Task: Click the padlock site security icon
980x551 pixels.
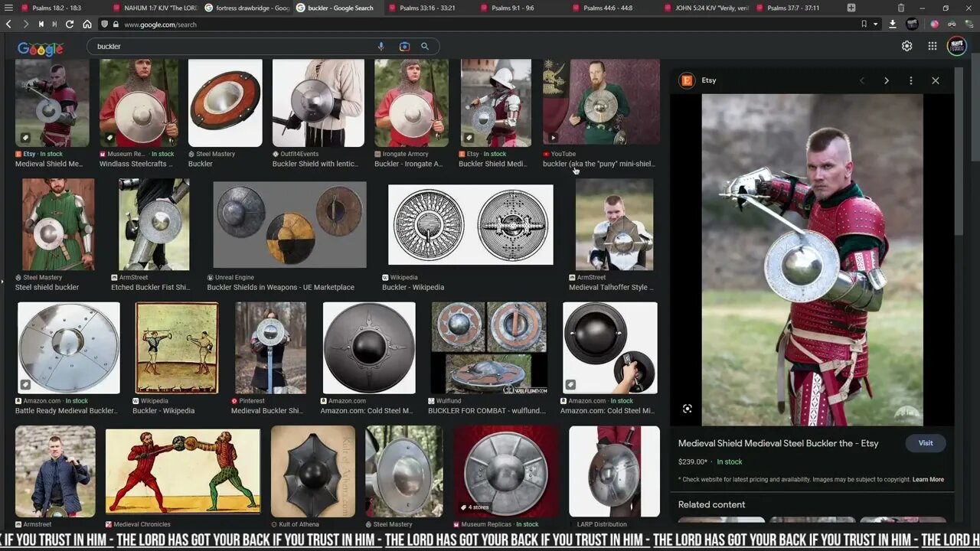Action: tap(116, 24)
